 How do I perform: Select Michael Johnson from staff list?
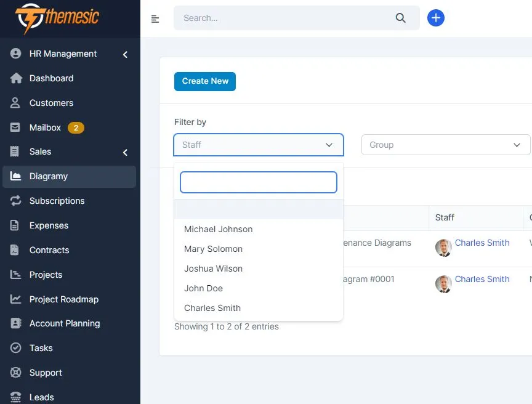(219, 229)
